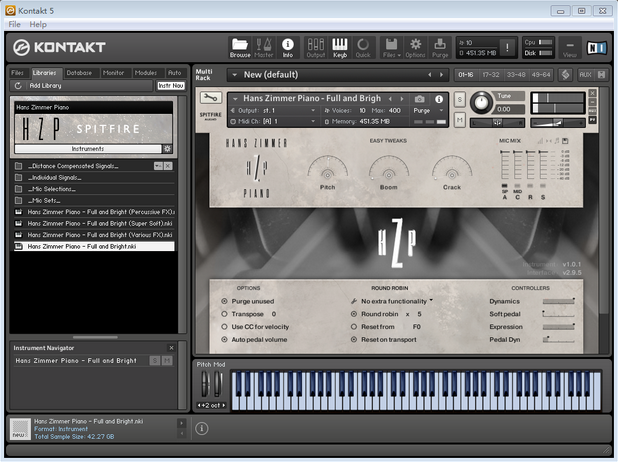Toggle Purge unused option
The height and width of the screenshot is (462, 618).
(x=224, y=301)
